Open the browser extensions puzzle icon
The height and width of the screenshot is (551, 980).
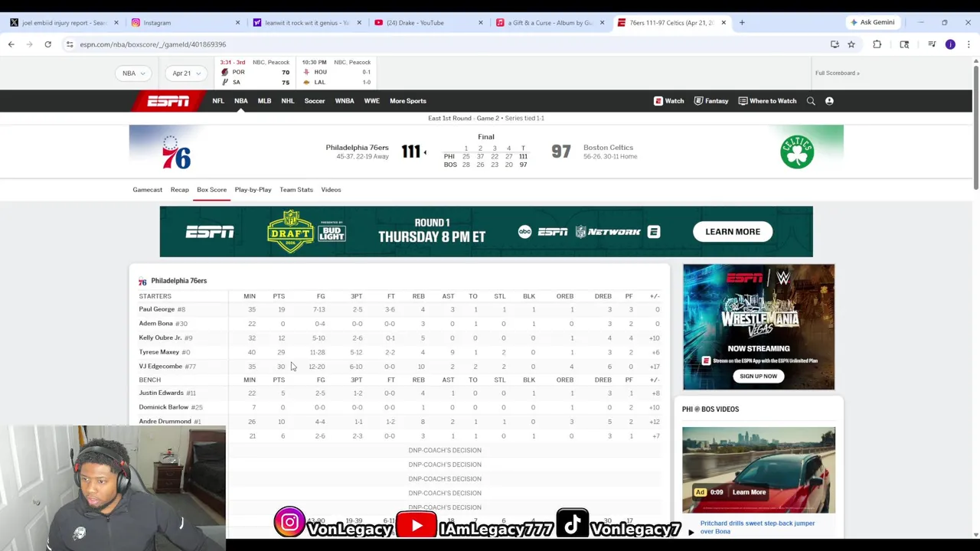(x=877, y=44)
